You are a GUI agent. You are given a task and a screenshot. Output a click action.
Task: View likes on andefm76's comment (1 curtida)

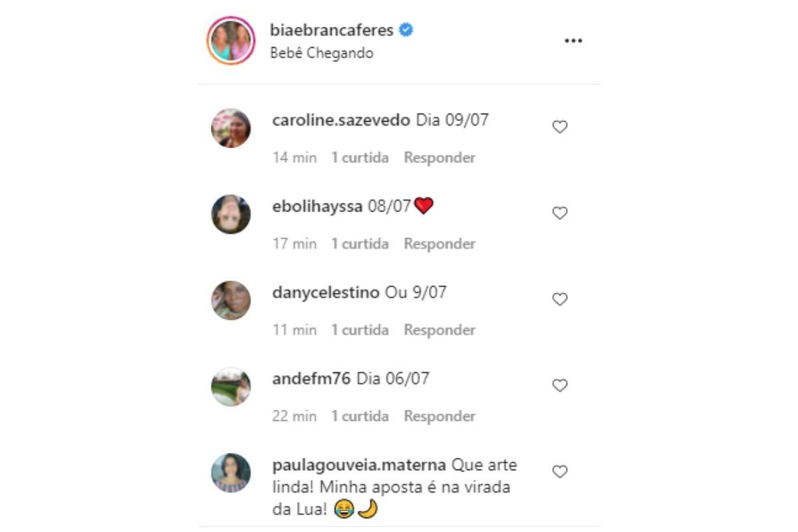pyautogui.click(x=360, y=416)
